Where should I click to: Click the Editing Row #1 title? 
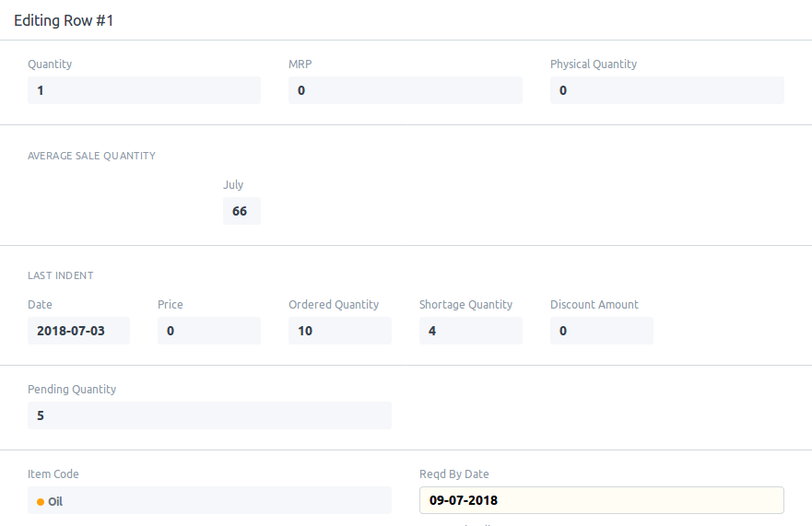point(64,20)
